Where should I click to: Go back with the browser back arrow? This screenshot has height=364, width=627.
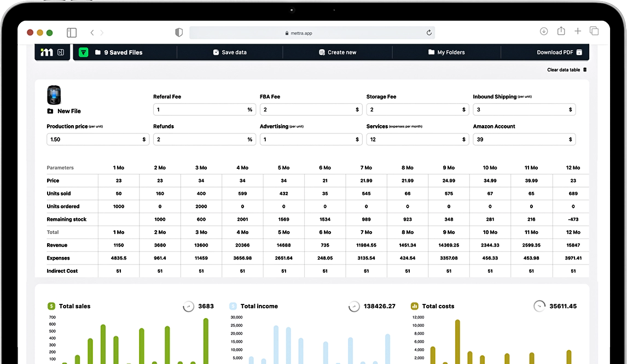point(92,33)
